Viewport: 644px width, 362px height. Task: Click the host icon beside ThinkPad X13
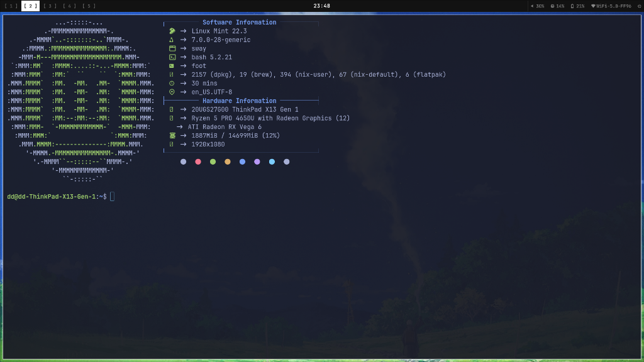(172, 109)
